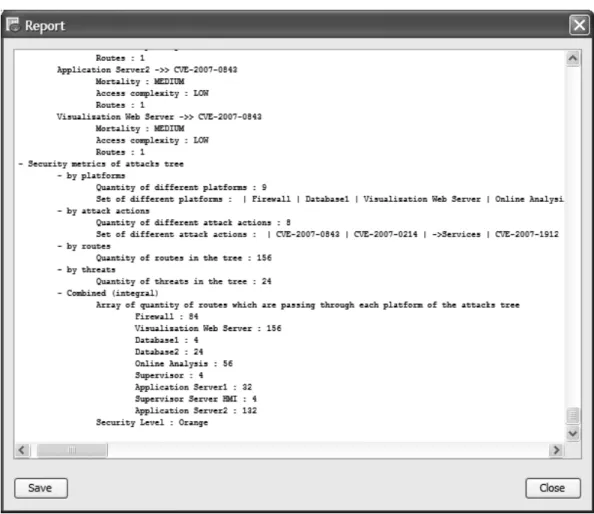This screenshot has height=514, width=594.
Task: Close the Report window with X
Action: point(579,25)
